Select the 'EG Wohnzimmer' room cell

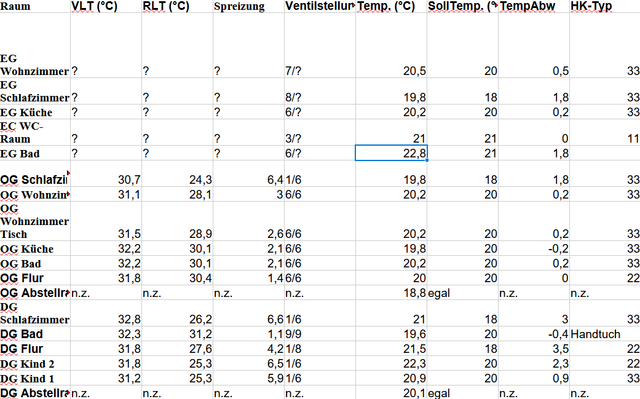click(x=35, y=45)
